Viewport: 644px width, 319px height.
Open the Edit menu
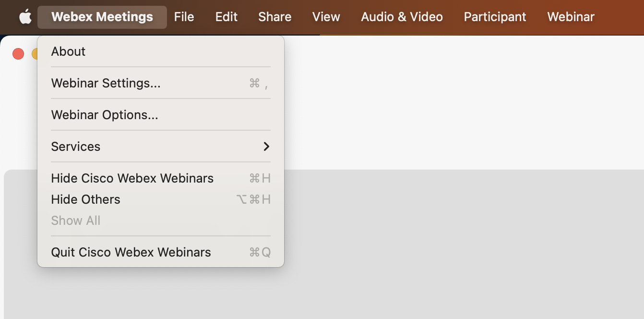click(227, 17)
